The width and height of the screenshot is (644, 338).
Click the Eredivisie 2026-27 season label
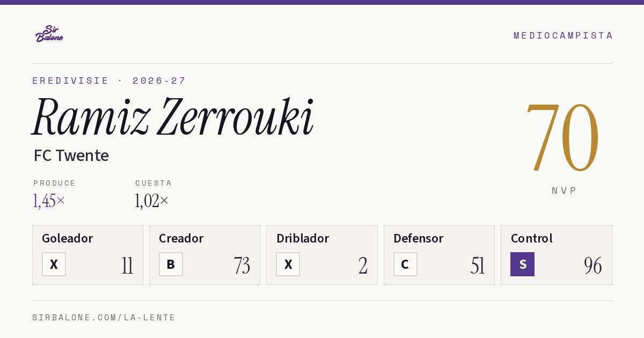coord(109,80)
